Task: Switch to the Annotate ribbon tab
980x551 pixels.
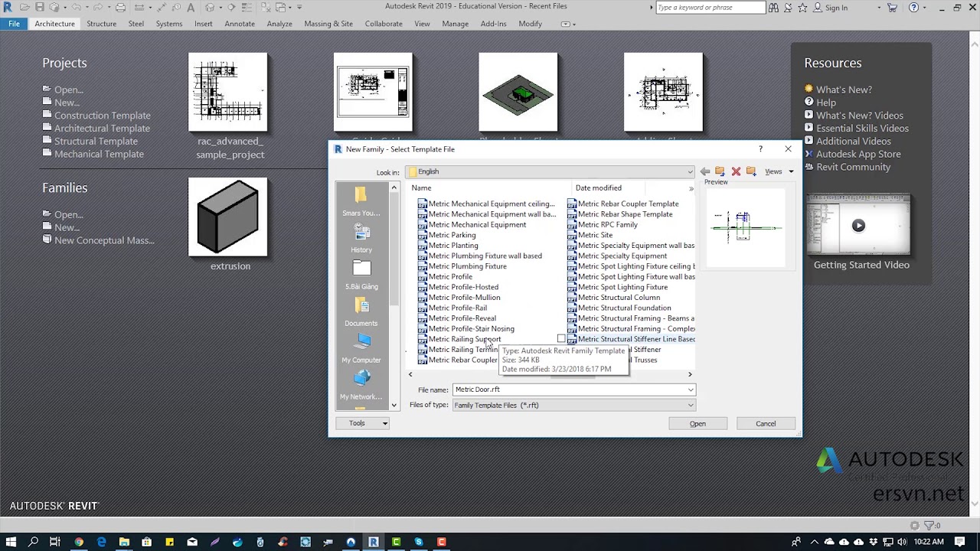Action: [240, 24]
